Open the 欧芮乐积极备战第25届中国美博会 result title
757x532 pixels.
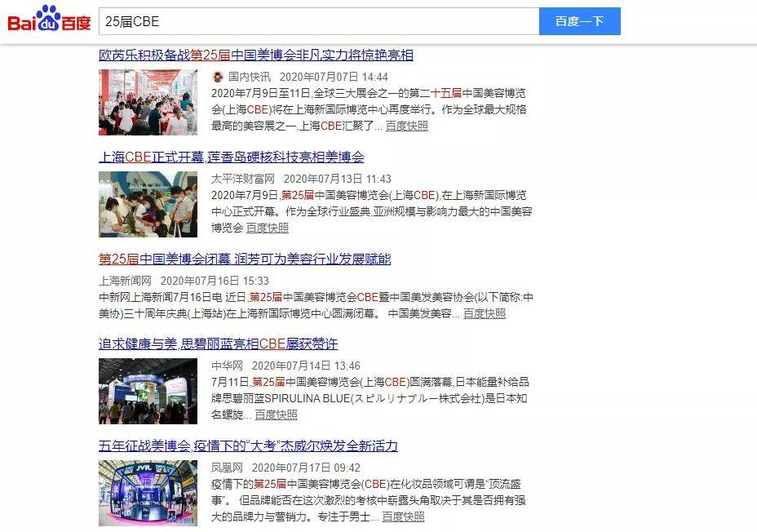pos(255,55)
